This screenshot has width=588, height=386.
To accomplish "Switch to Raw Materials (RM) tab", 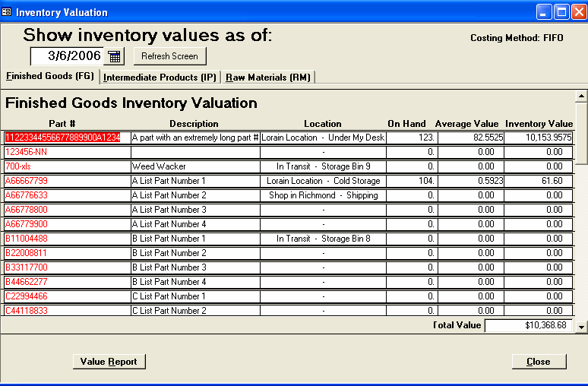I will (x=269, y=78).
